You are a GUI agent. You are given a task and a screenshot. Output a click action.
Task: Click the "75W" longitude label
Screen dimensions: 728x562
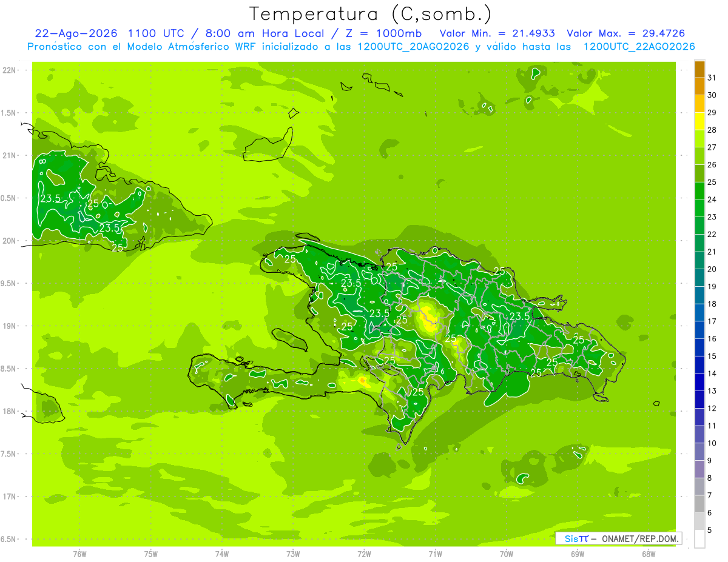click(151, 554)
